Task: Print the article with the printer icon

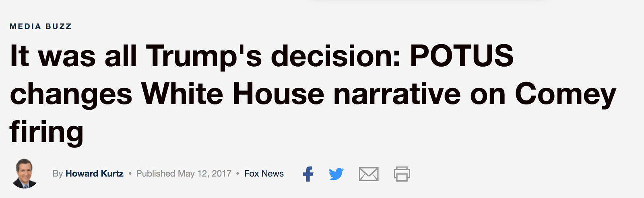Action: 402,174
